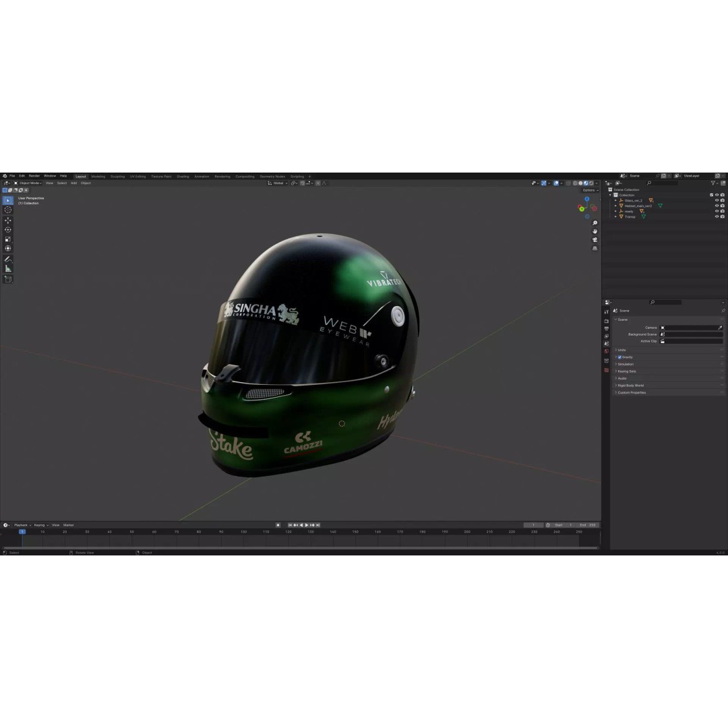
Task: Switch to the Geometry Nodes workspace tab
Action: [x=272, y=177]
